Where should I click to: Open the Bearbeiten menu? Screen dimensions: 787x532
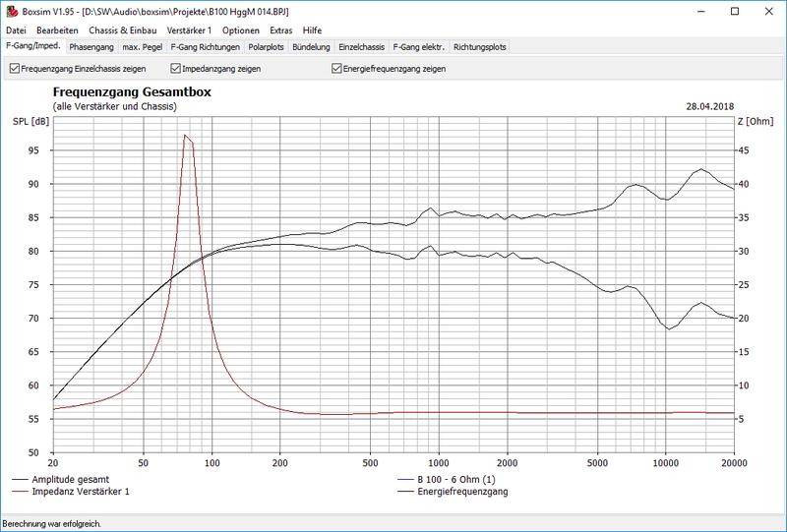pyautogui.click(x=57, y=30)
